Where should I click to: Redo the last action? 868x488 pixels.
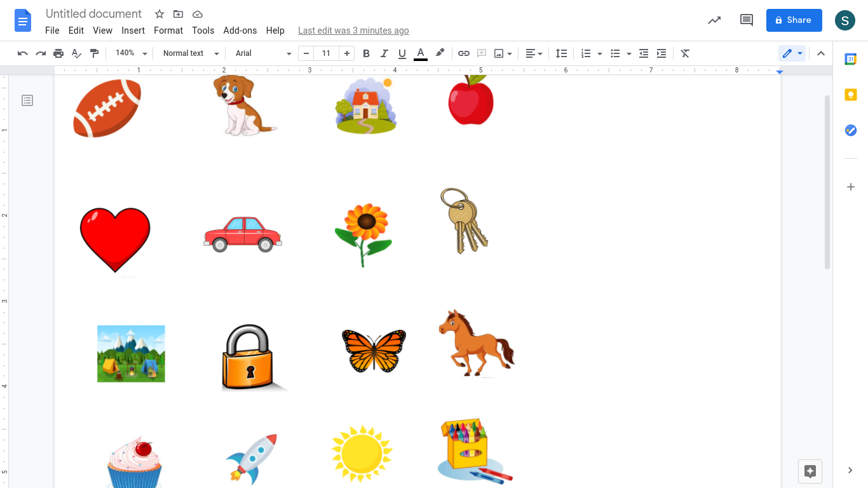(x=41, y=53)
